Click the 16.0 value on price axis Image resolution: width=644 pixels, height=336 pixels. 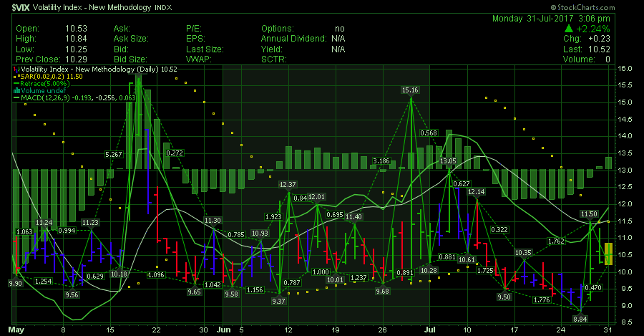point(625,69)
